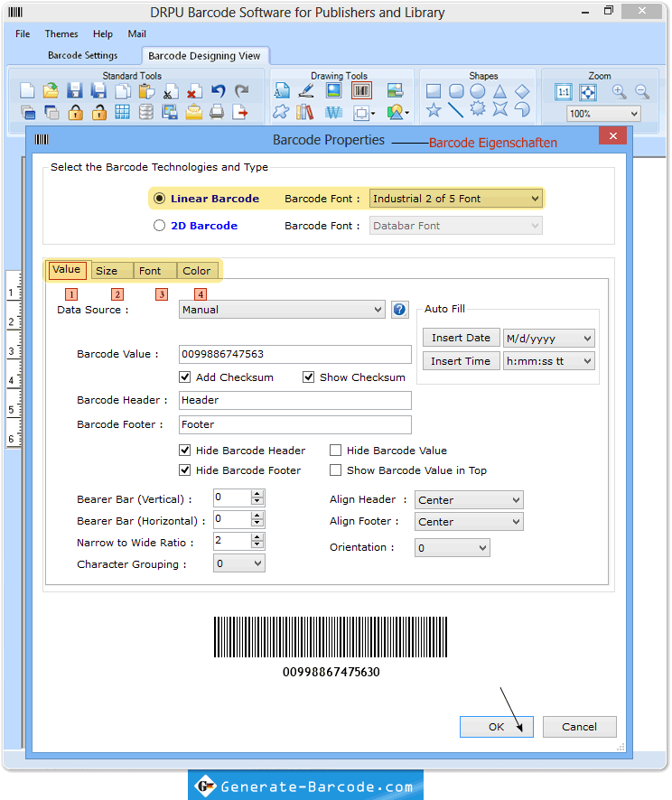Redo the last action
This screenshot has width=672, height=800.
242,91
